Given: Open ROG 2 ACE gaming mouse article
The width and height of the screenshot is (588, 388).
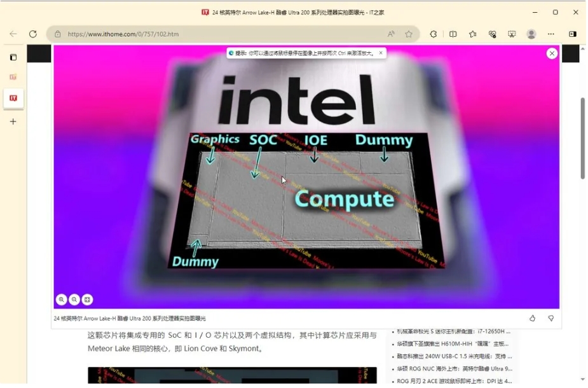Looking at the screenshot, I should (455, 382).
